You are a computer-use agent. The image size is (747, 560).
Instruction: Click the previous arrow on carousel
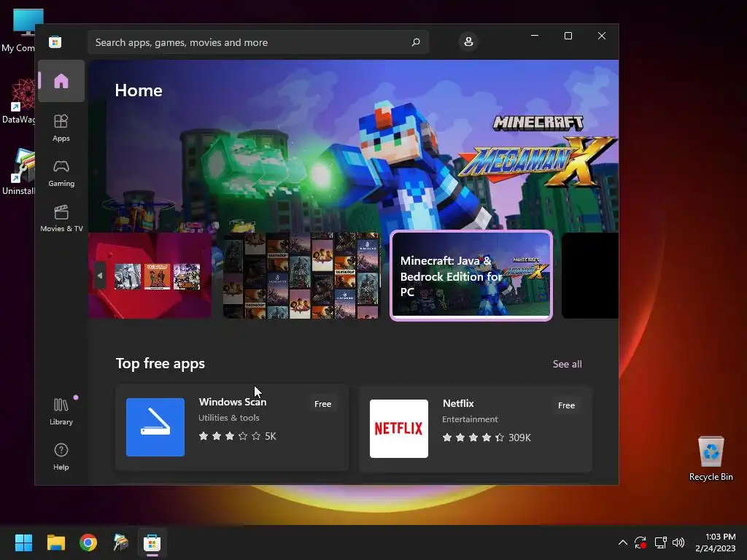pyautogui.click(x=99, y=276)
